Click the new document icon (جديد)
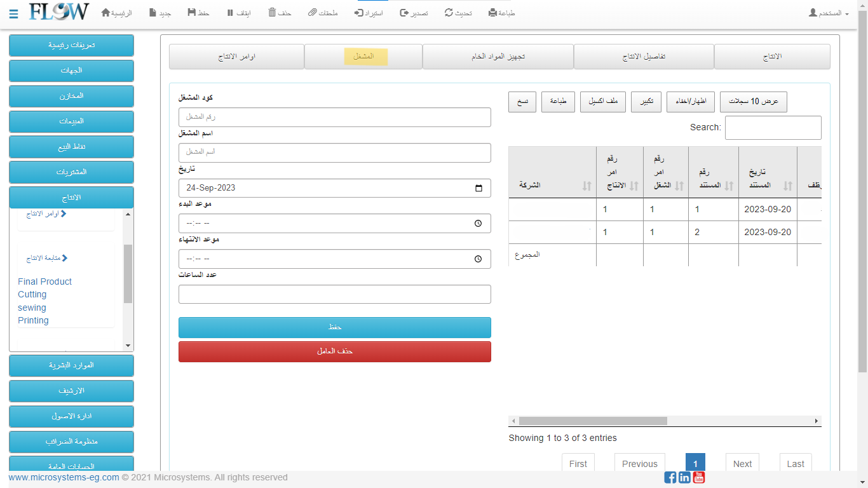This screenshot has height=488, width=868. 153,13
